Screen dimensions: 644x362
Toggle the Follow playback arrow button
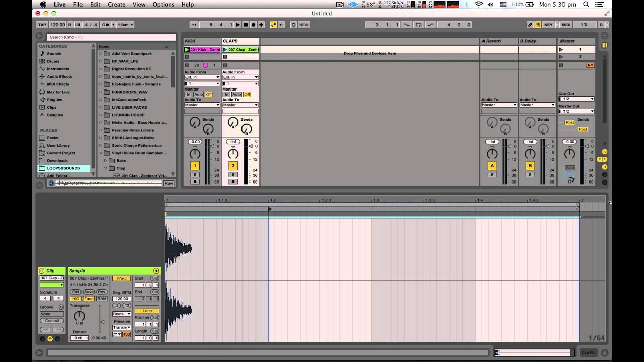[194, 25]
